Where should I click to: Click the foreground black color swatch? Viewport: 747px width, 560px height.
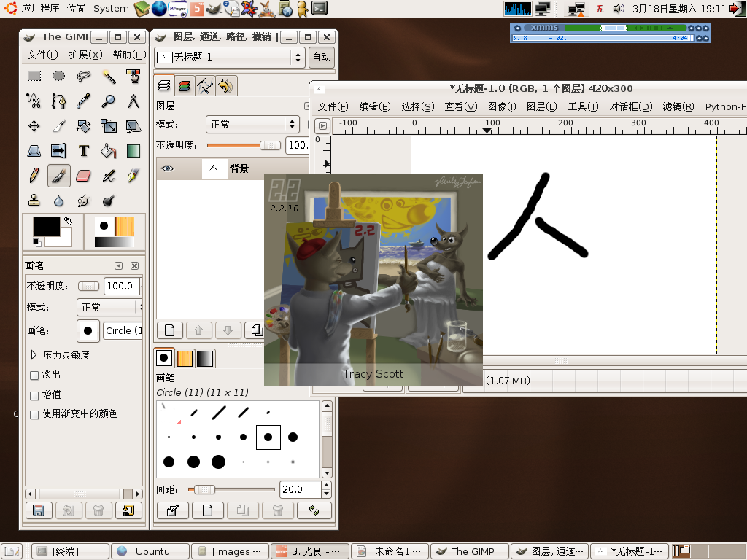pyautogui.click(x=46, y=227)
